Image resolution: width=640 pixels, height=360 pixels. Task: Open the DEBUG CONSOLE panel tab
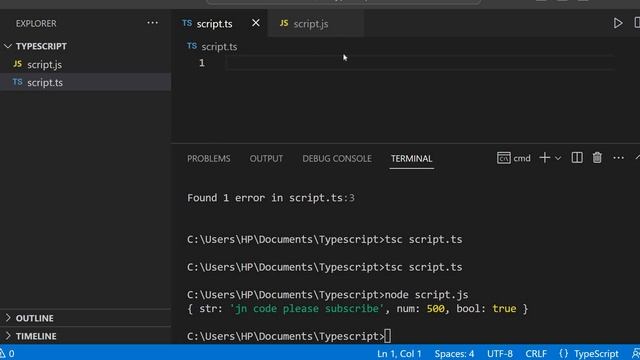[337, 158]
